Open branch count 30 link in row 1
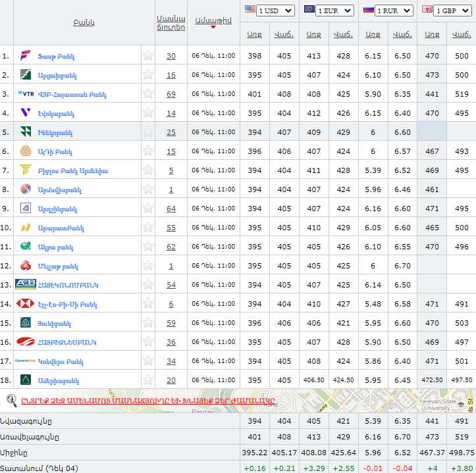The height and width of the screenshot is (473, 476). 171,56
